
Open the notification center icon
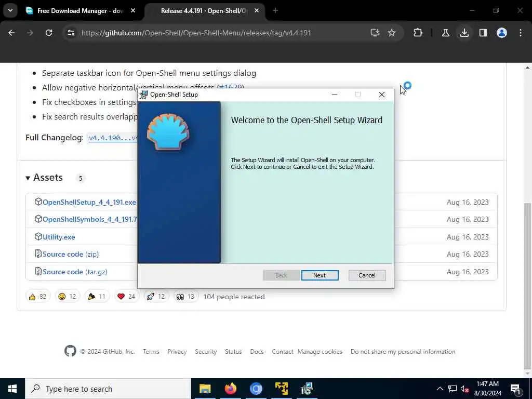click(515, 389)
